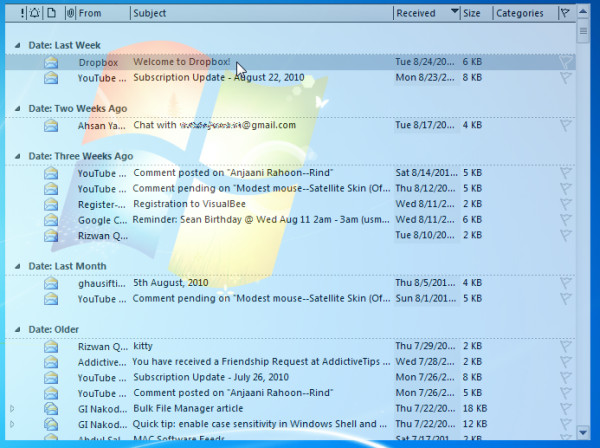Select Mon 7/26 Comment posted Anjaani Rahoon
Viewport: 600px width, 448px height.
point(233,393)
